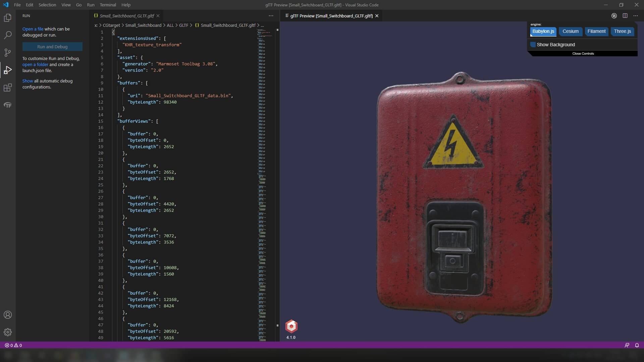The width and height of the screenshot is (644, 362).
Task: Click the split editor right icon
Action: point(625,16)
